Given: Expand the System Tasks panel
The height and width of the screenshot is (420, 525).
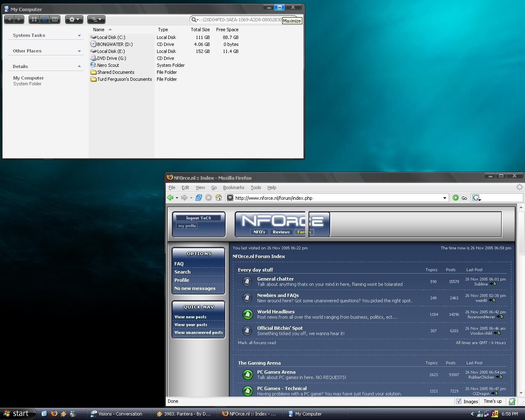Looking at the screenshot, I should click(79, 36).
